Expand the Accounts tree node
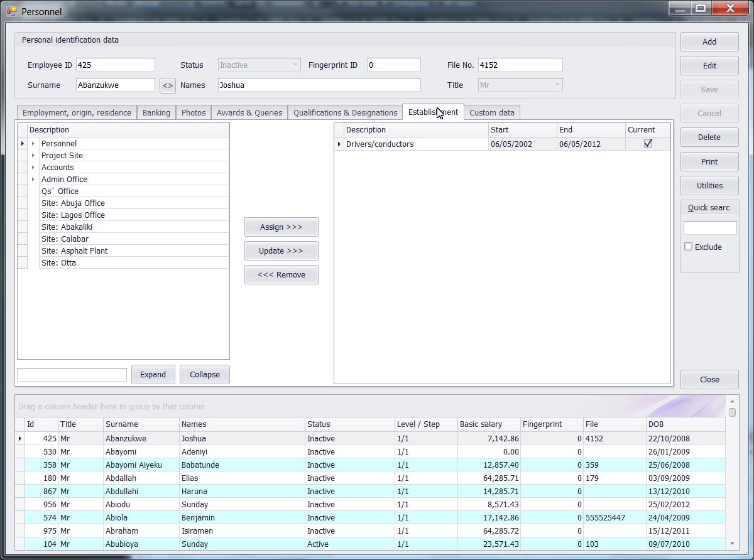The image size is (754, 560). tap(33, 168)
